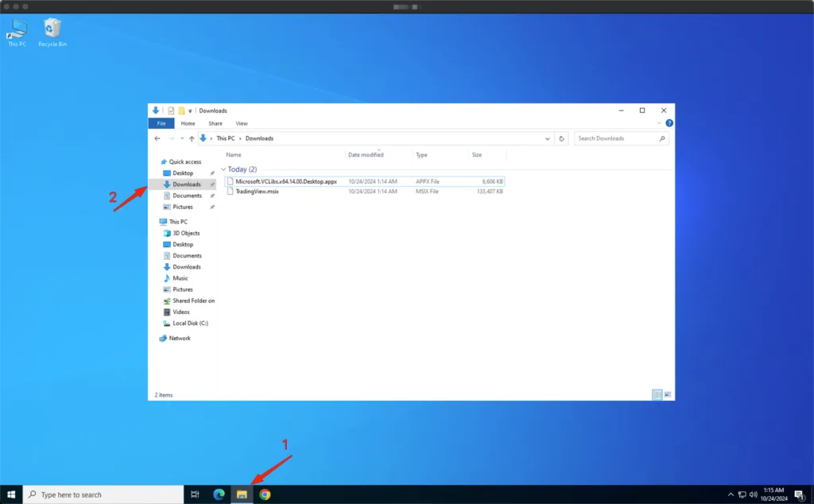Viewport: 814px width, 504px height.
Task: Click the Properties icon in quick access toolbar
Action: pos(171,110)
